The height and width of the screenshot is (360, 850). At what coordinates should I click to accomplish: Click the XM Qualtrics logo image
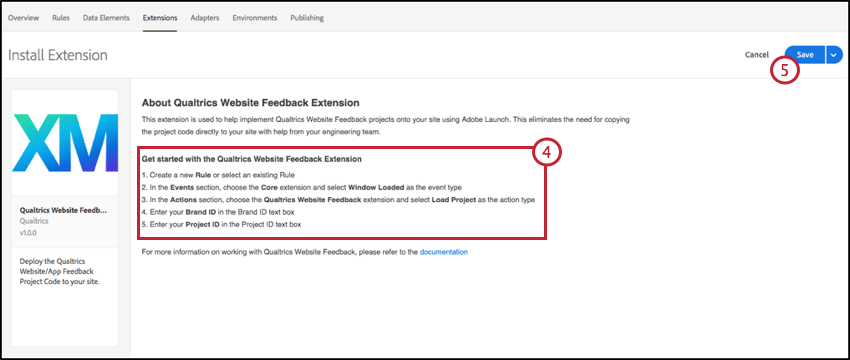(x=65, y=143)
